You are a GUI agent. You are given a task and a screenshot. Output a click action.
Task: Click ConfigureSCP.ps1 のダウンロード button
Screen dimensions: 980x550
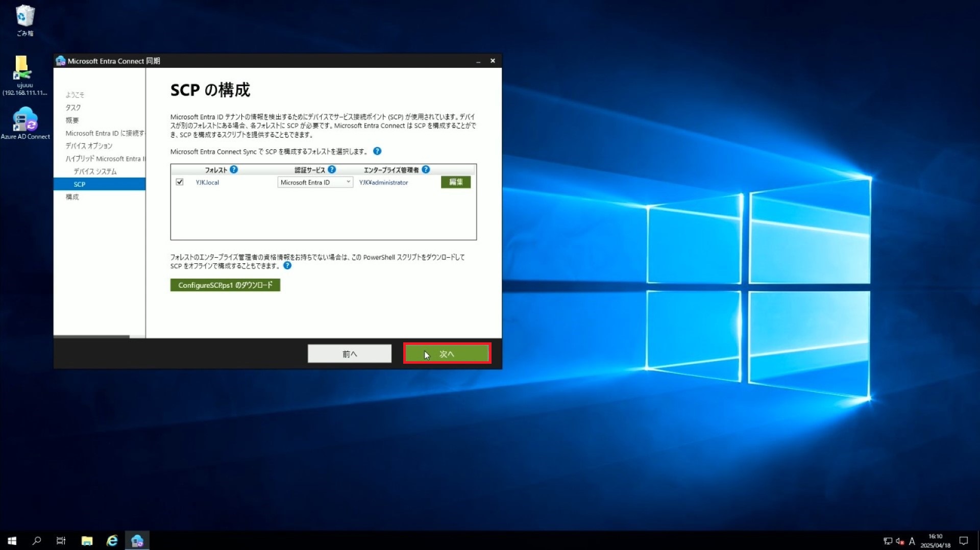tap(225, 285)
